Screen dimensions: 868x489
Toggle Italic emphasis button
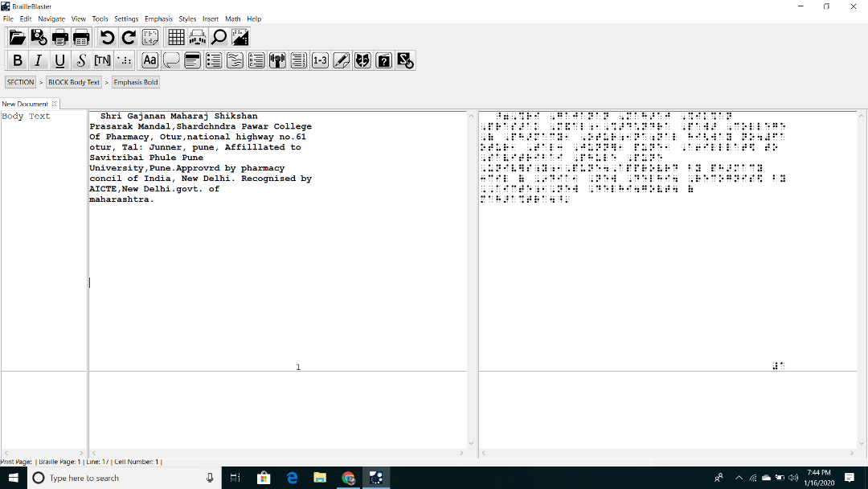pos(38,60)
